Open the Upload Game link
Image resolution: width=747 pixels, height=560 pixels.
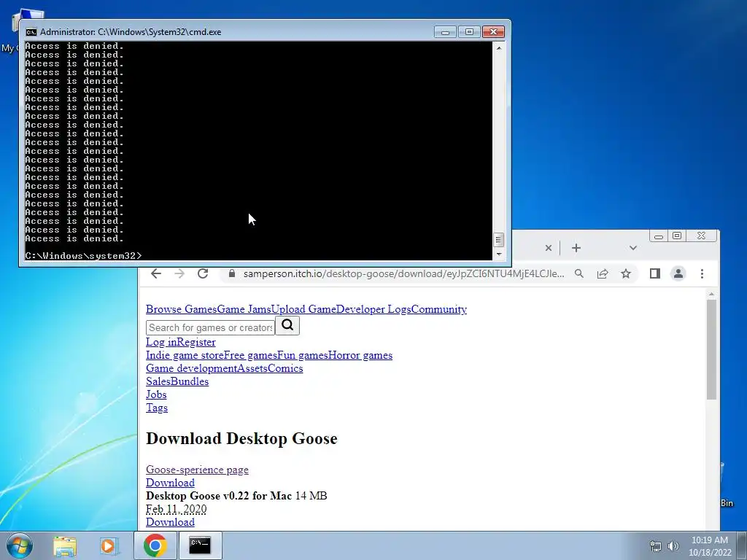pos(303,309)
